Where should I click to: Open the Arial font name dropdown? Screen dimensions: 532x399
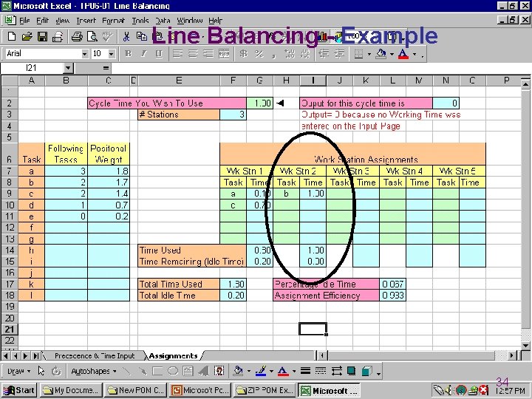coord(84,54)
